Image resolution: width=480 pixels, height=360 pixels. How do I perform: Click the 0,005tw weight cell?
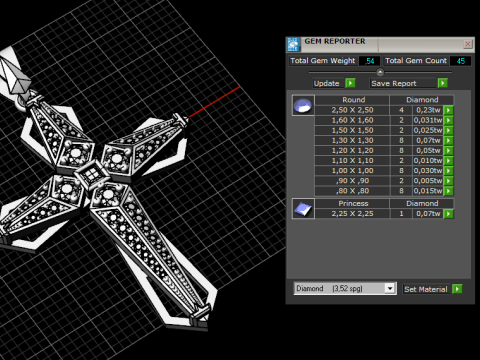click(428, 181)
